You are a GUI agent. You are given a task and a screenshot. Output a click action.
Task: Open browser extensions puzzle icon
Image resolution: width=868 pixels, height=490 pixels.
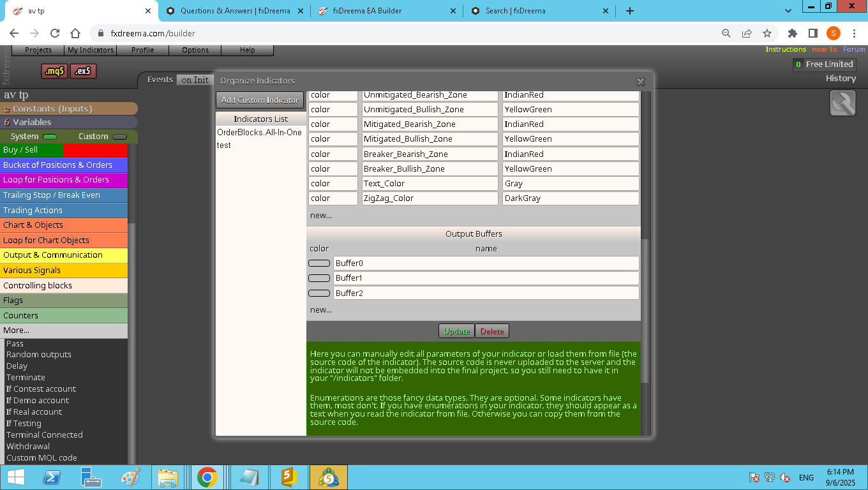pos(793,33)
